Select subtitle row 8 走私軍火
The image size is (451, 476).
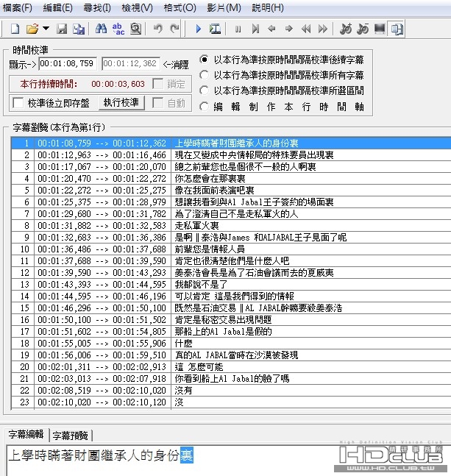pos(231,226)
